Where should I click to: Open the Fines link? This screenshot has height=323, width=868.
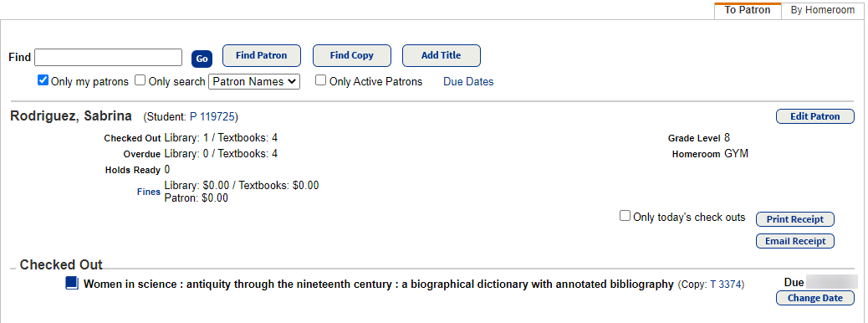(x=148, y=192)
